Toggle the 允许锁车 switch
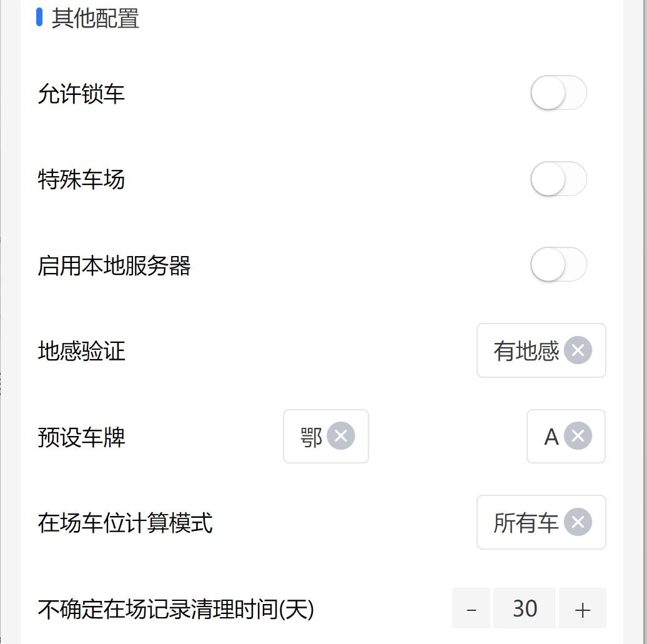The height and width of the screenshot is (644, 647). 559,92
